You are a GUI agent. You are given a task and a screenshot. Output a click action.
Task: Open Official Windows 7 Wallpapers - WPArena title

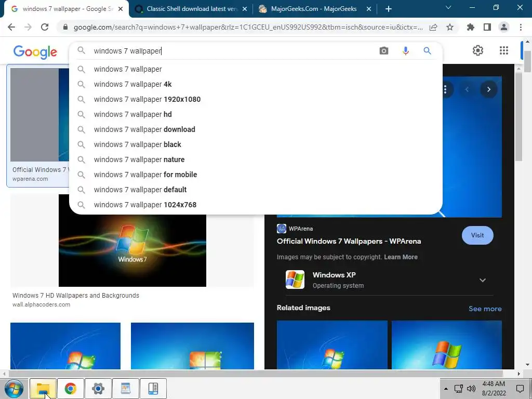[x=349, y=241]
